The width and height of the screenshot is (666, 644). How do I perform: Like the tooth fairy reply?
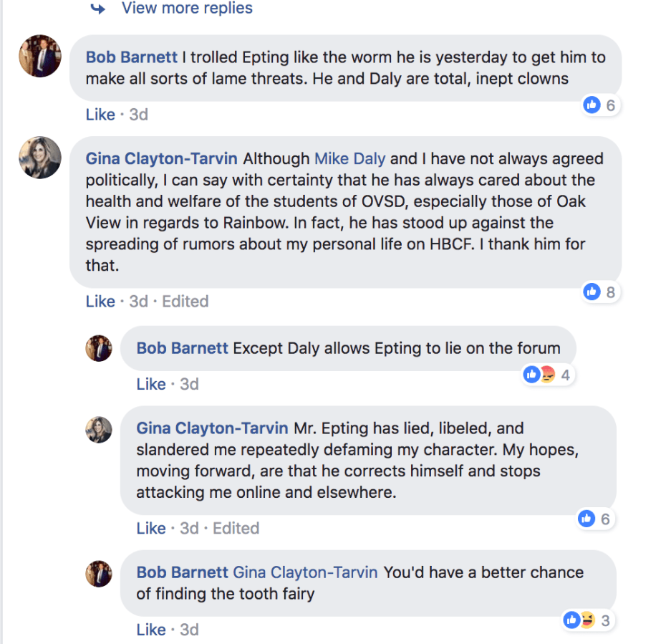pos(151,630)
